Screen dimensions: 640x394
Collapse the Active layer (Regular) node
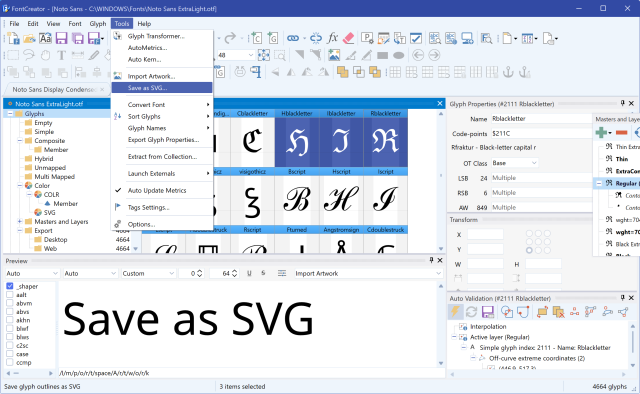click(x=454, y=337)
